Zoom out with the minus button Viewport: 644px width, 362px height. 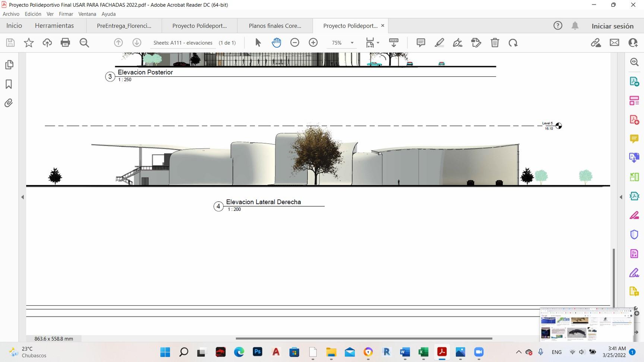pyautogui.click(x=295, y=43)
